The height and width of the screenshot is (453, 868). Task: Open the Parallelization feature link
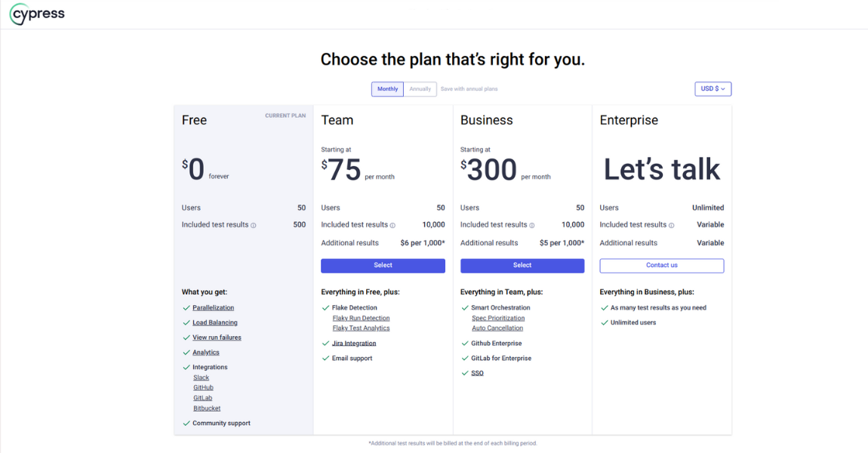[213, 308]
